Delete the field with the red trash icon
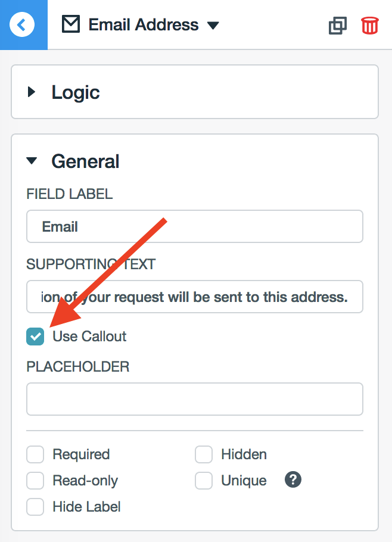The height and width of the screenshot is (542, 392). (x=369, y=26)
